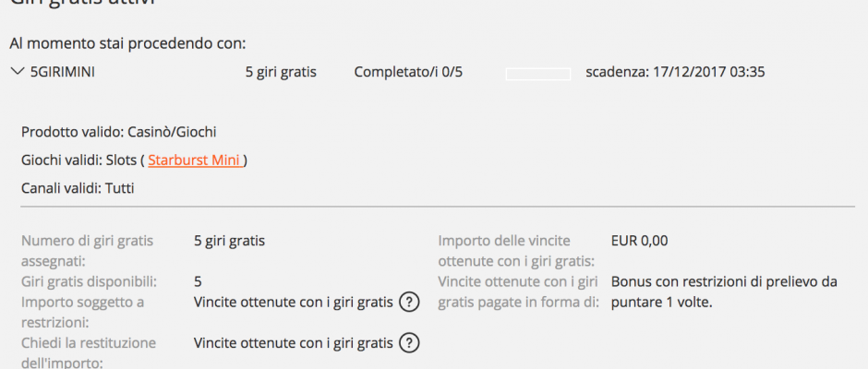Viewport: 868px width, 369px height.
Task: Click the Giochi validi: Slots label
Action: (78, 161)
